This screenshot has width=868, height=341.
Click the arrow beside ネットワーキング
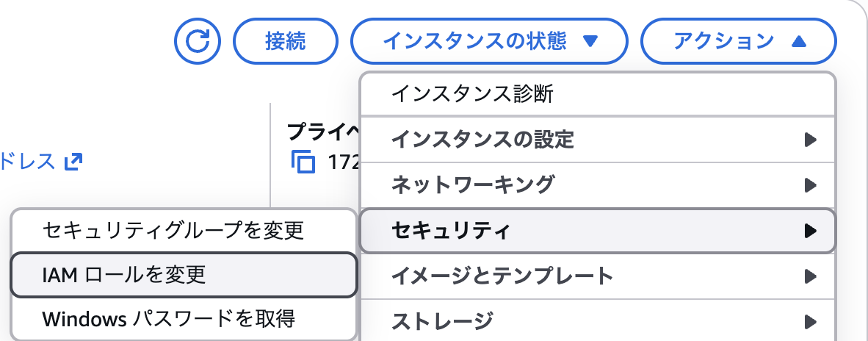point(810,184)
